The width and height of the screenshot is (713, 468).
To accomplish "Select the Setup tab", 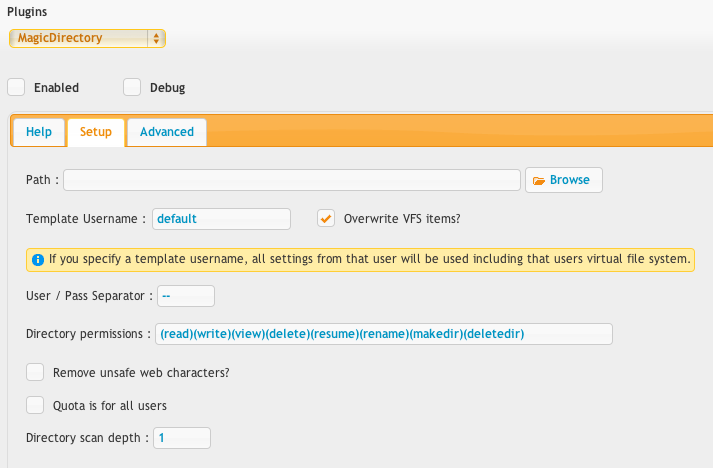I will click(96, 132).
